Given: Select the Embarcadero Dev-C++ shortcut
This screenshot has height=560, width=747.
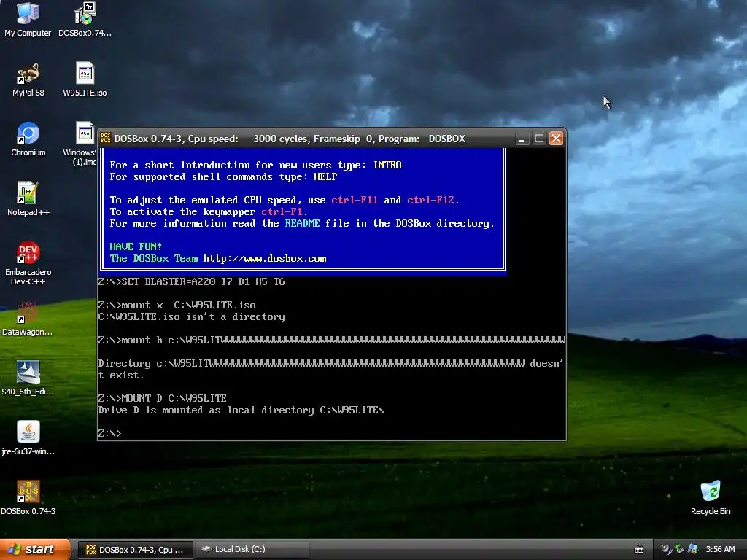Looking at the screenshot, I should coord(28,263).
